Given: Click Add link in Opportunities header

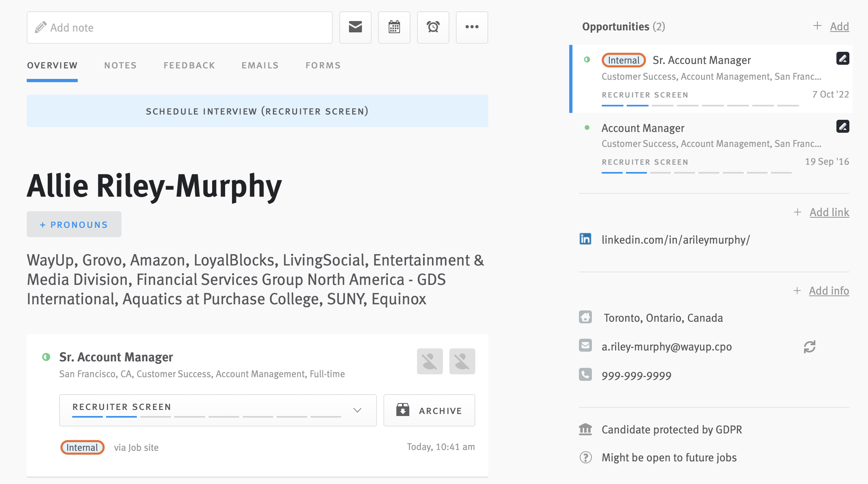Looking at the screenshot, I should pos(839,27).
